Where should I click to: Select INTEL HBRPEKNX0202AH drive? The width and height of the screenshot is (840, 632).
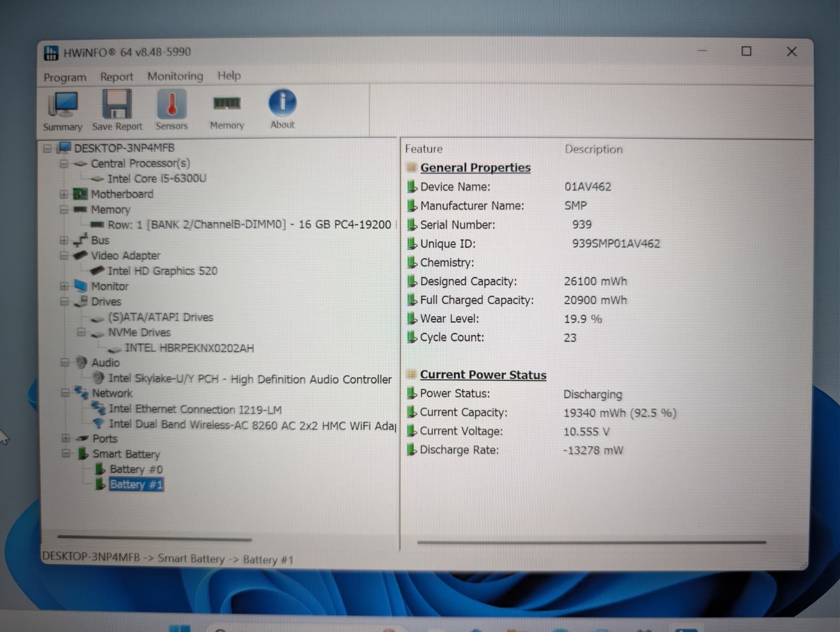(190, 348)
